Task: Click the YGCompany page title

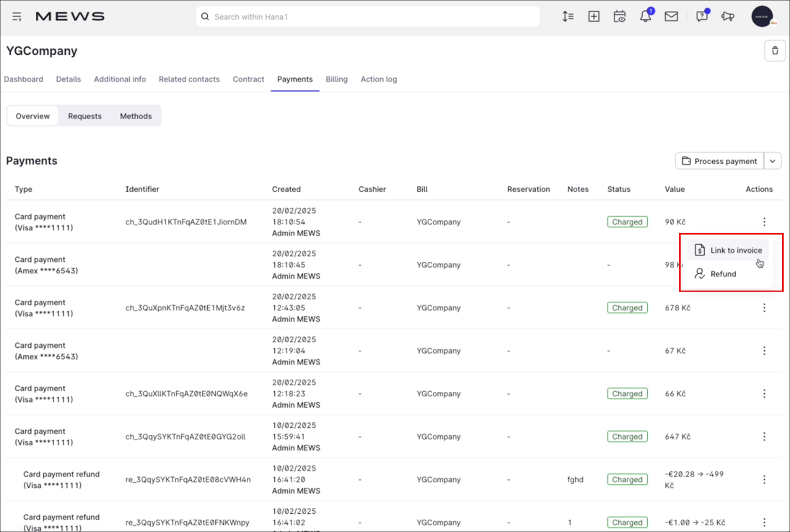Action: 41,51
